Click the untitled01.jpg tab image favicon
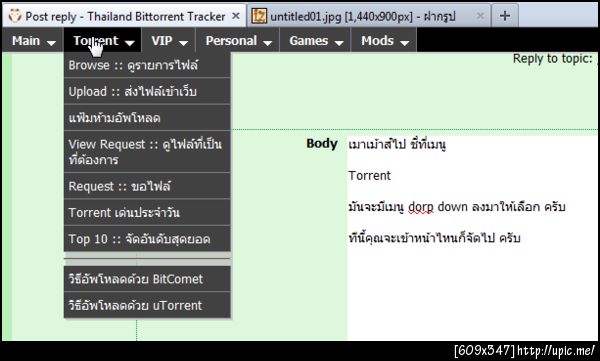This screenshot has width=600, height=361. point(259,16)
